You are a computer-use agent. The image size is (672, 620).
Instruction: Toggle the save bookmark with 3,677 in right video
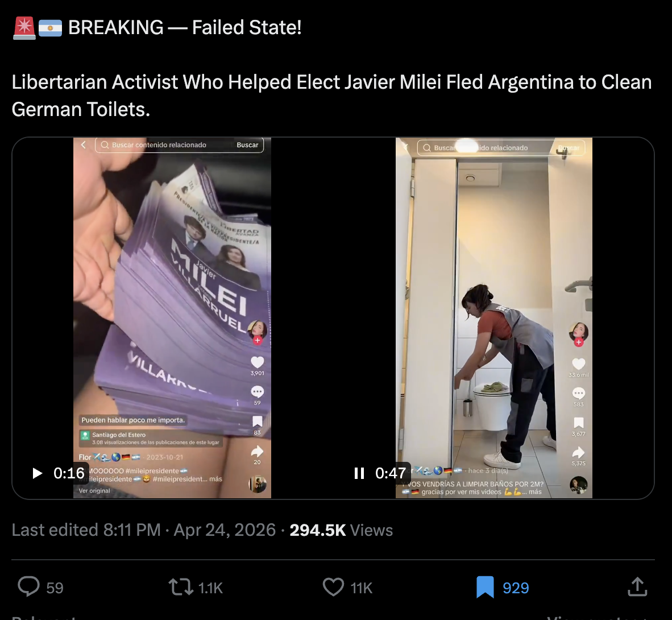point(579,423)
